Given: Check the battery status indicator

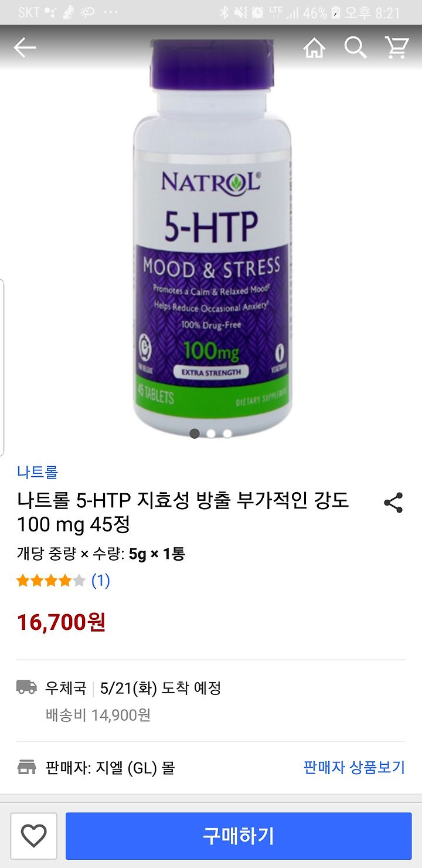Looking at the screenshot, I should 336,12.
